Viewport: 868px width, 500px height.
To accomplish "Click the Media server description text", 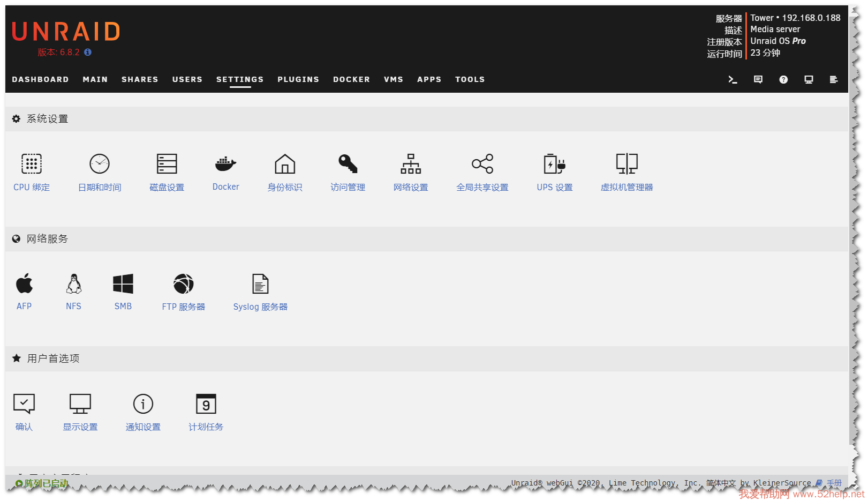I will click(x=775, y=29).
